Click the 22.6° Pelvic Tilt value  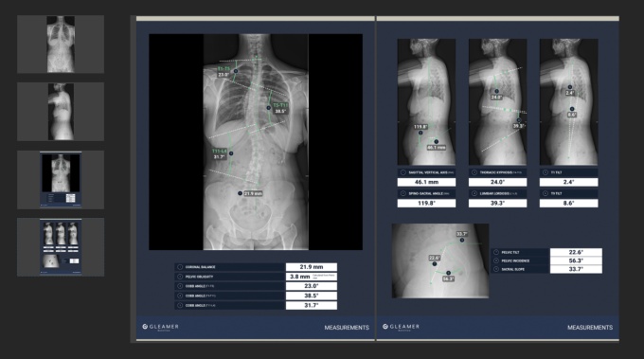pyautogui.click(x=576, y=252)
